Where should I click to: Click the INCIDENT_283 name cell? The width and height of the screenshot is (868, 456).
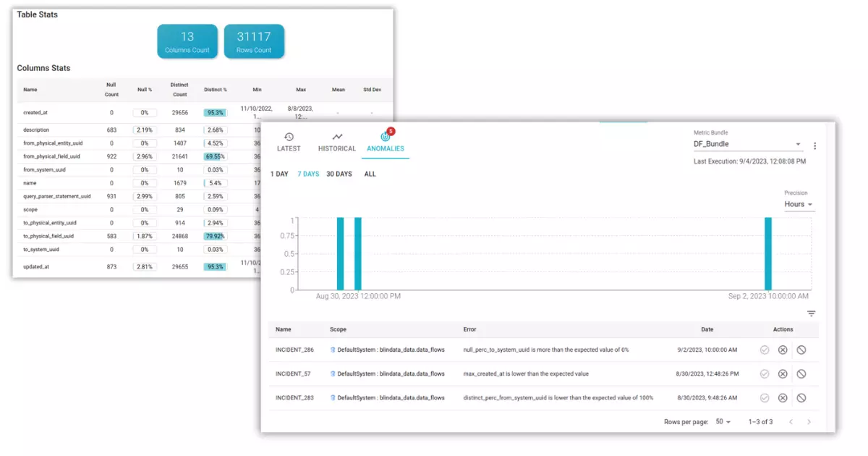pyautogui.click(x=294, y=397)
